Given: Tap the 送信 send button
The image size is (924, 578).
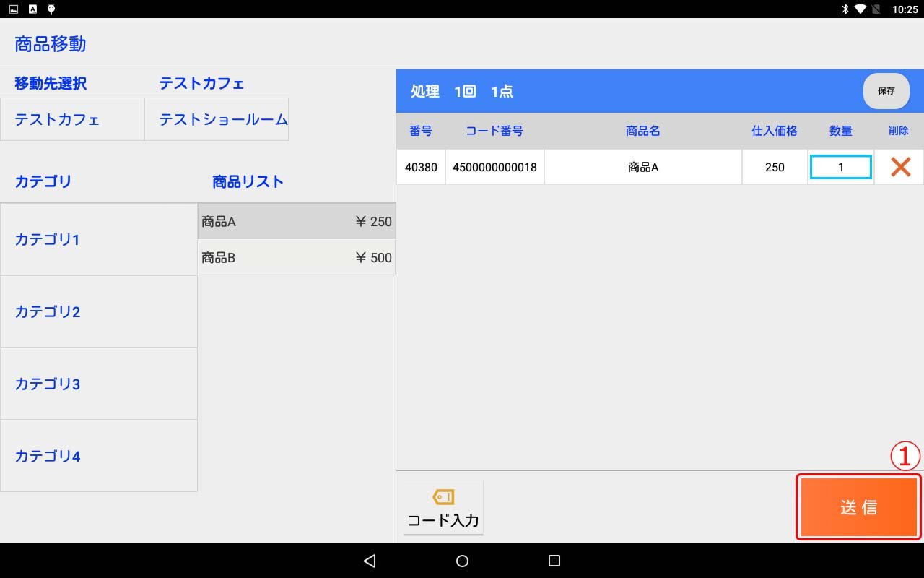Looking at the screenshot, I should (x=859, y=506).
